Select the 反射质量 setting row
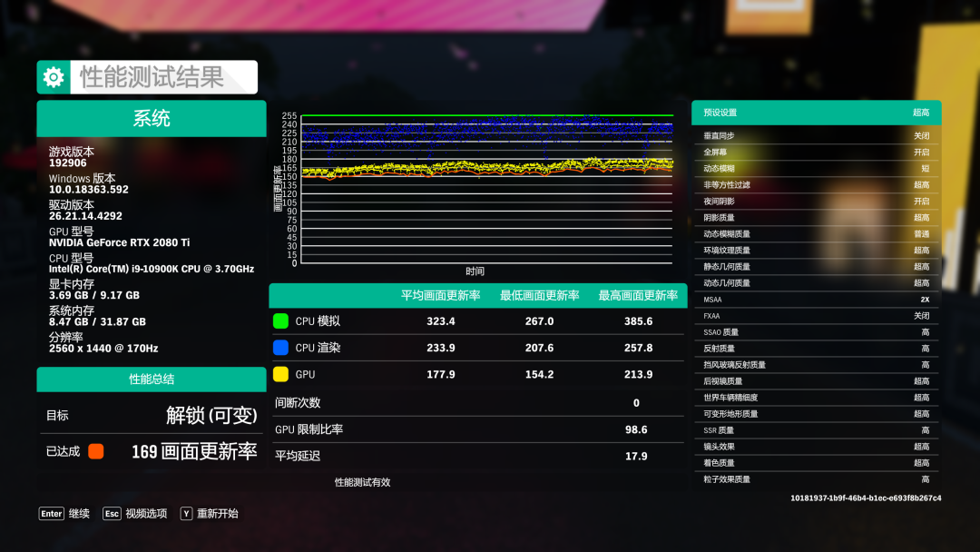The width and height of the screenshot is (980, 552). (x=817, y=349)
